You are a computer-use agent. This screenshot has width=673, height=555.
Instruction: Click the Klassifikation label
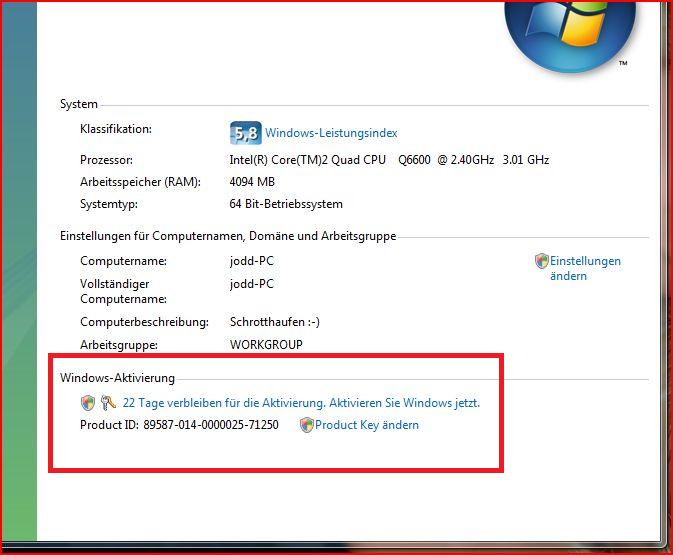coord(116,129)
